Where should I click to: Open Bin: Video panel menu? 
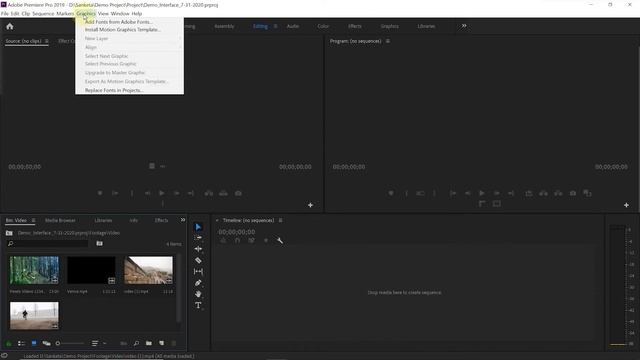click(33, 220)
